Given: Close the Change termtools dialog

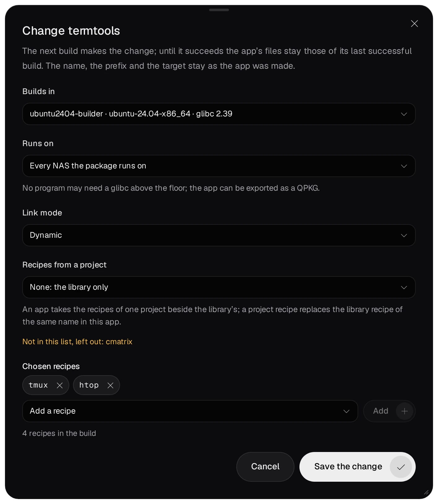Looking at the screenshot, I should [414, 24].
